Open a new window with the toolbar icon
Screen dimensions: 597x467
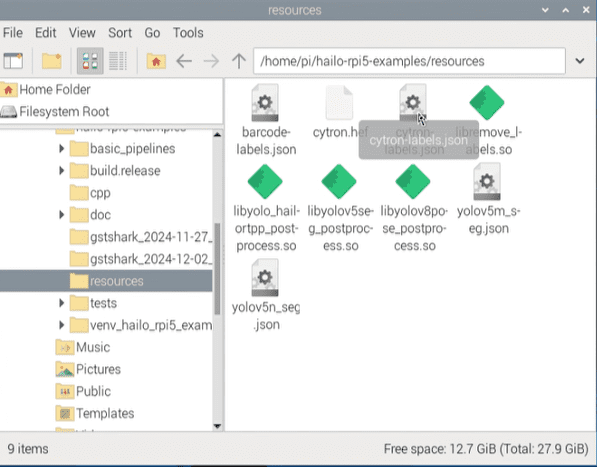tap(13, 61)
